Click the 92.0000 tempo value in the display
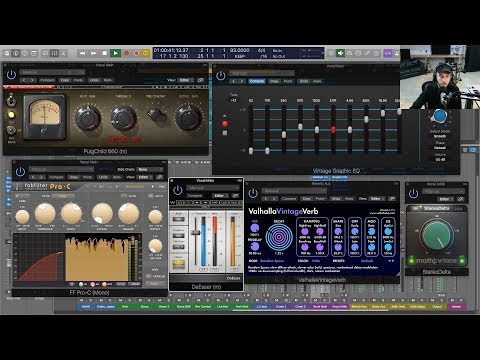 click(x=239, y=50)
